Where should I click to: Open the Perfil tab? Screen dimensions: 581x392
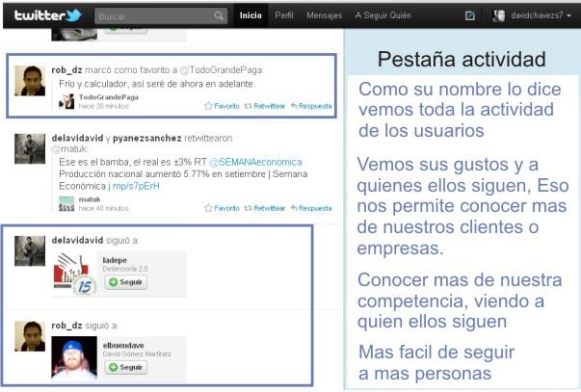coord(284,15)
